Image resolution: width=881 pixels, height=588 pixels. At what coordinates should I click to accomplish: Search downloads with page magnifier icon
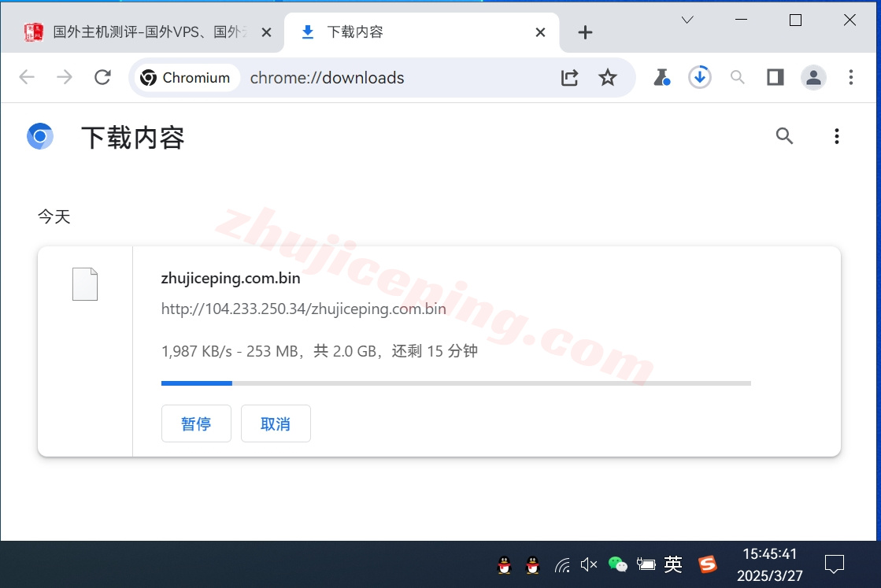(784, 136)
